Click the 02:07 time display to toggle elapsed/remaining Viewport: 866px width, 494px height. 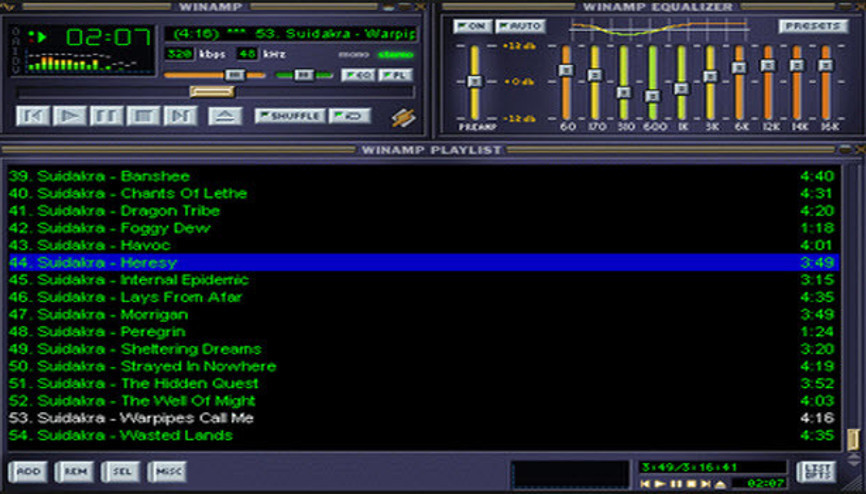(108, 38)
